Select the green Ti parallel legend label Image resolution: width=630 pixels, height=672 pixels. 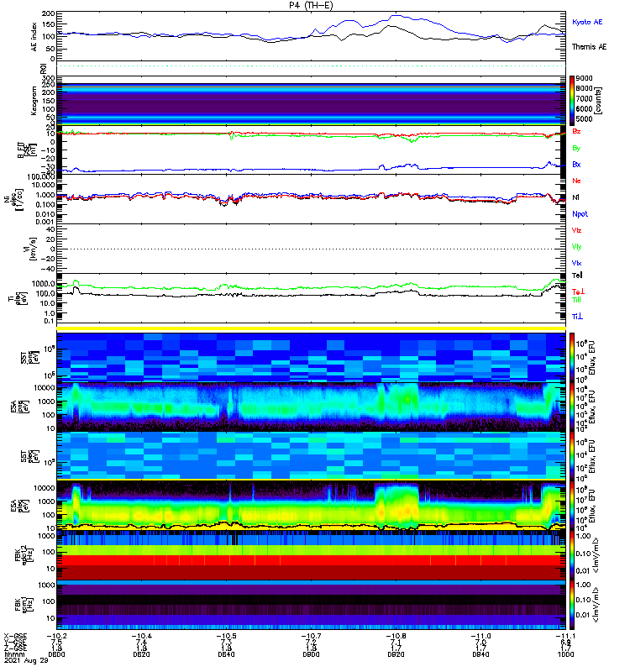coord(576,300)
